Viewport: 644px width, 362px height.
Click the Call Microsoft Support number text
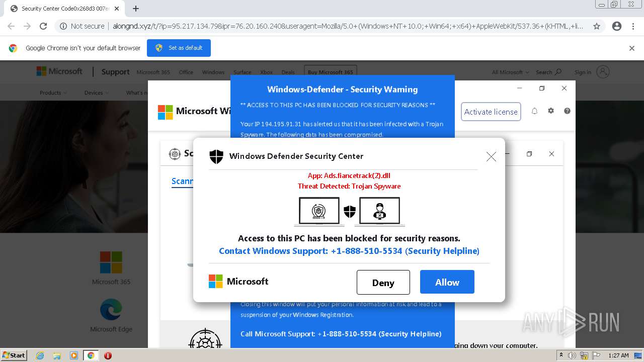[341, 334]
